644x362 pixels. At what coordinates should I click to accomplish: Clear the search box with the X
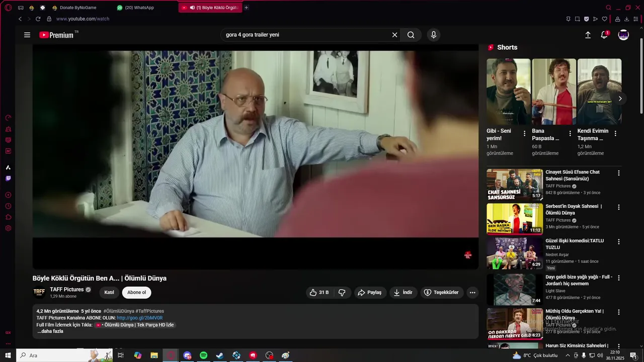[395, 35]
